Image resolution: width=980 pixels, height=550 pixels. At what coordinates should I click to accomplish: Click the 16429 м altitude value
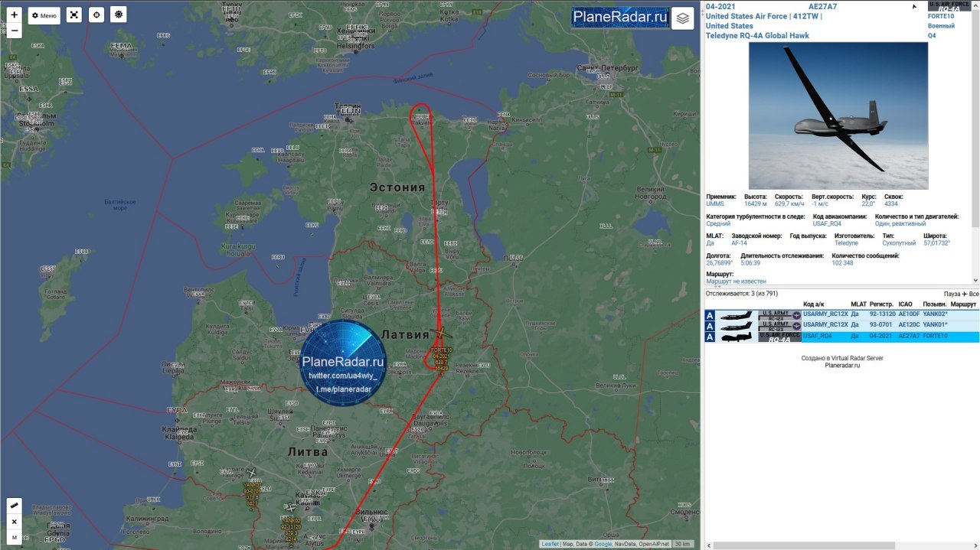[x=756, y=204]
